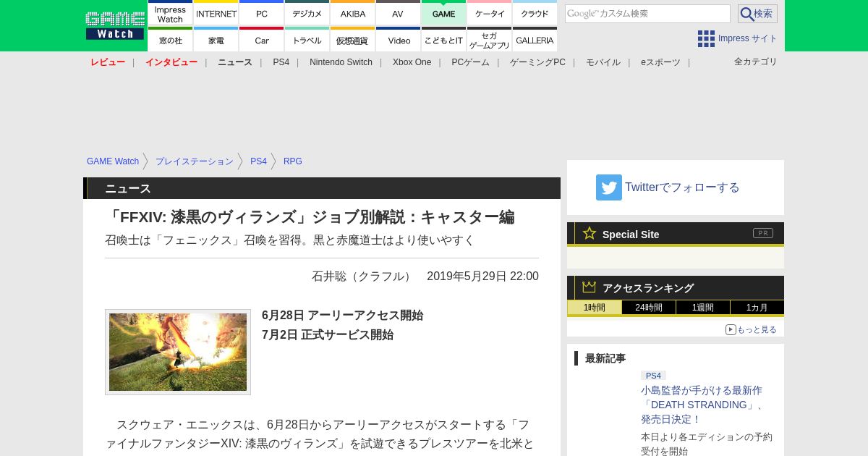
Task: Go to インタビュー category
Action: point(171,62)
